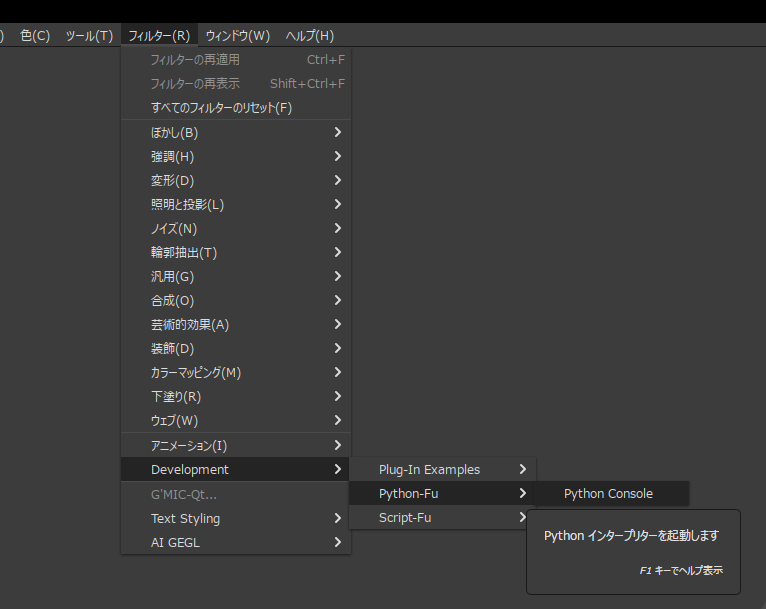Open Python Console menu entry
This screenshot has width=766, height=609.
pos(608,493)
